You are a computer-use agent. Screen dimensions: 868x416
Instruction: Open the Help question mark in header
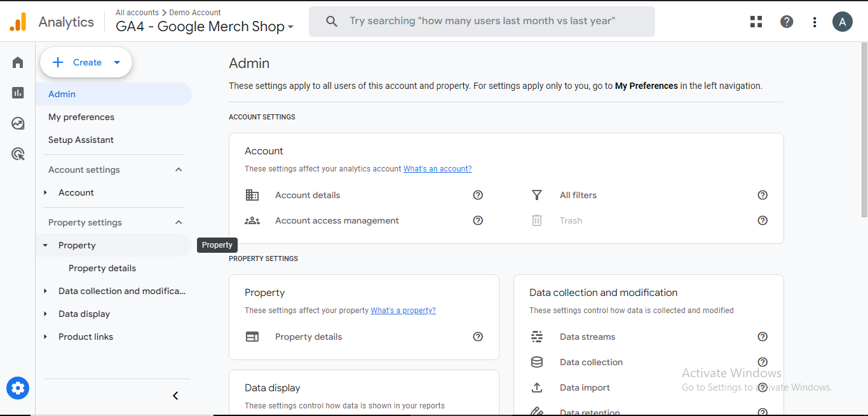787,22
